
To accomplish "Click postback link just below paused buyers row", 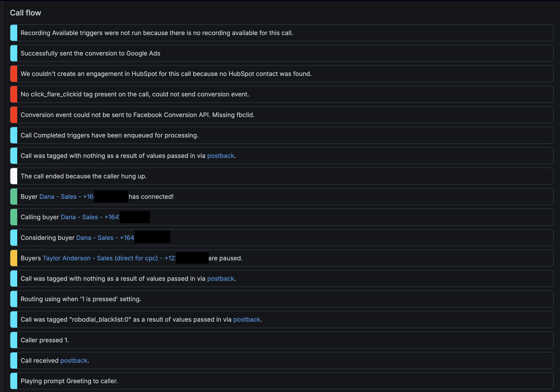I will tap(220, 278).
